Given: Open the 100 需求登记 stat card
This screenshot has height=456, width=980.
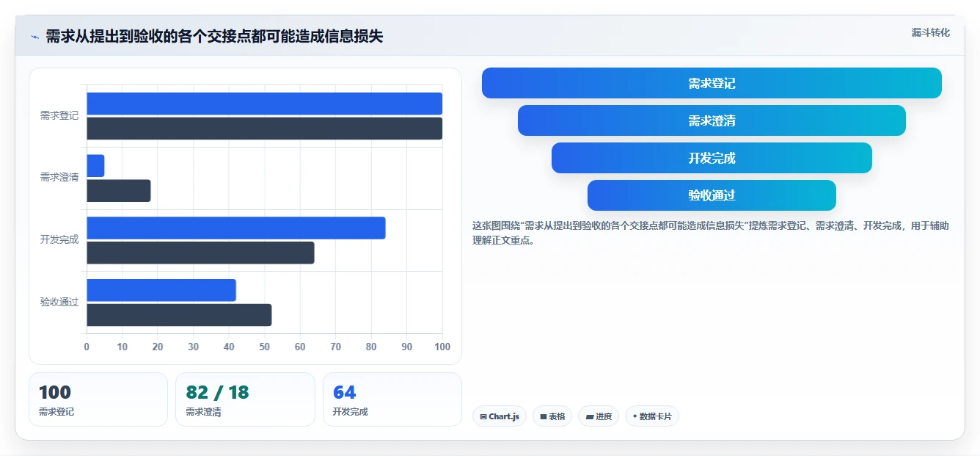Looking at the screenshot, I should [x=98, y=399].
